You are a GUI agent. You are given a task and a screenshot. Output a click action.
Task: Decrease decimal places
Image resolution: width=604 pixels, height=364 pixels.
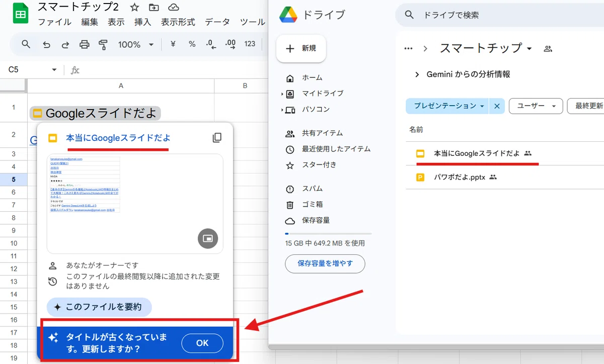(x=211, y=44)
